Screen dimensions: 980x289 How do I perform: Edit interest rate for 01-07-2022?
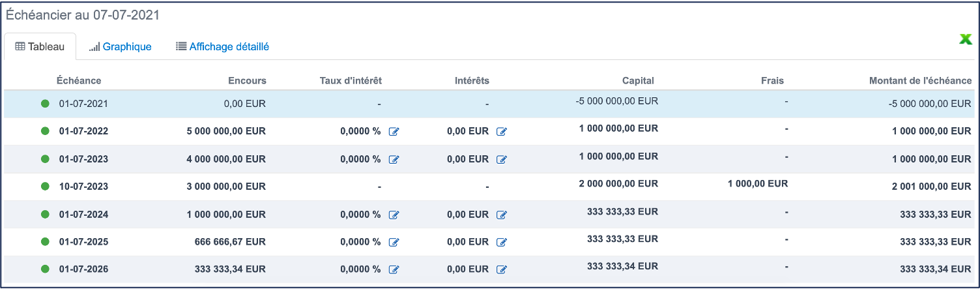394,132
